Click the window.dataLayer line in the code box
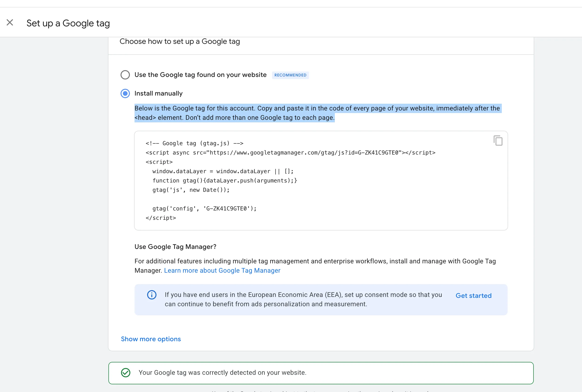The height and width of the screenshot is (392, 582). [x=223, y=171]
